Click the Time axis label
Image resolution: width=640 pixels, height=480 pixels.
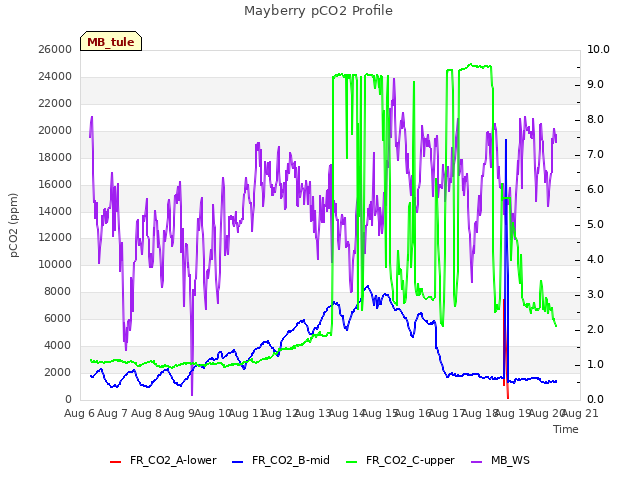point(566,429)
